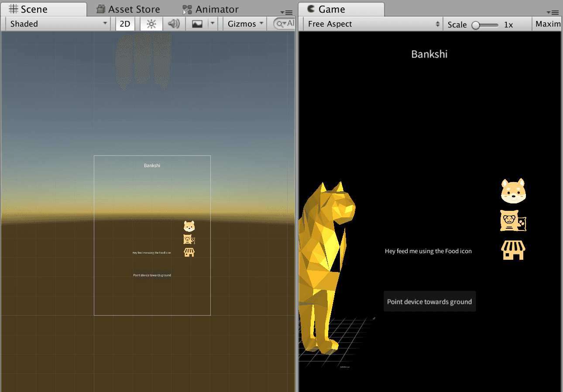This screenshot has height=392, width=563.
Task: Switch to the Animator tab
Action: coord(210,9)
